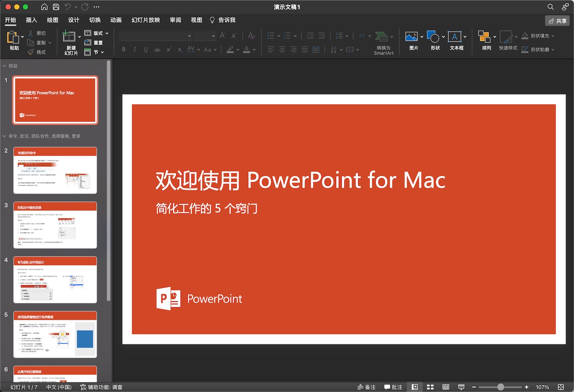Open the 动画 tab
Viewport: 574px width, 392px height.
click(116, 20)
